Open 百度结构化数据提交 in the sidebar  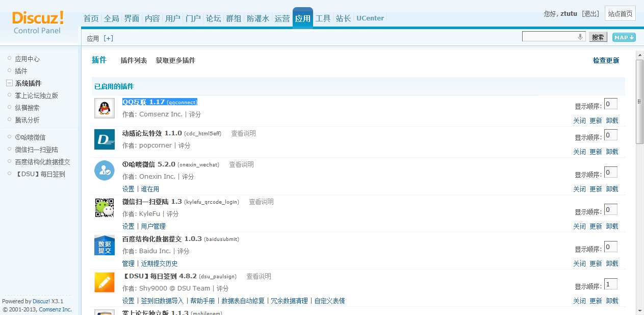(x=42, y=162)
